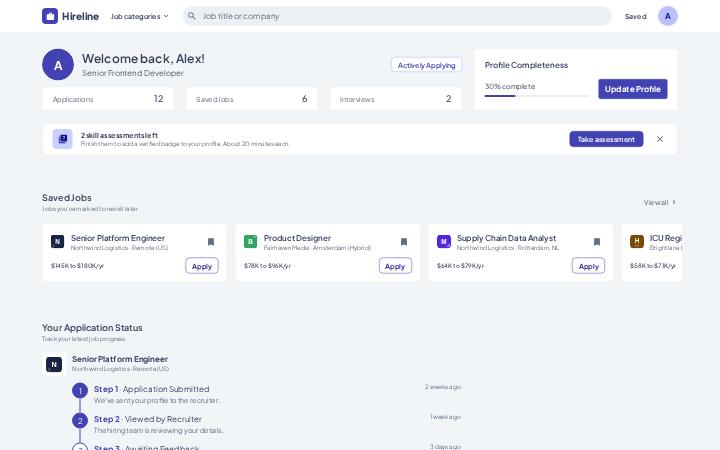Screen dimensions: 720x450
Task: Open Supply Chain Data Analyst job title
Action: pyautogui.click(x=506, y=238)
